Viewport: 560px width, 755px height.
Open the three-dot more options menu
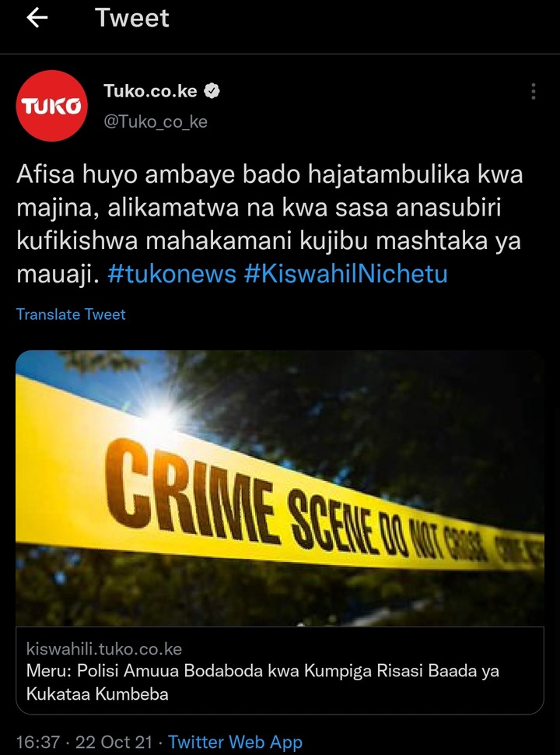pyautogui.click(x=533, y=91)
